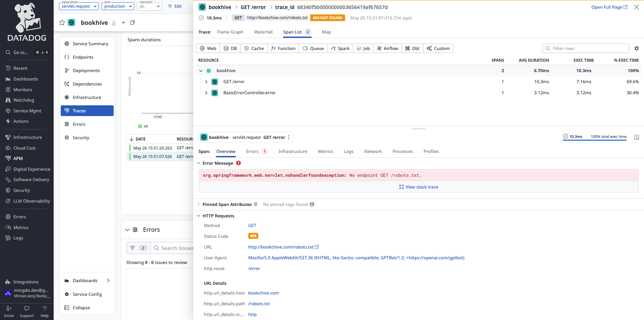The height and width of the screenshot is (320, 644).
Task: Toggle the Cache span type filter
Action: (x=254, y=48)
